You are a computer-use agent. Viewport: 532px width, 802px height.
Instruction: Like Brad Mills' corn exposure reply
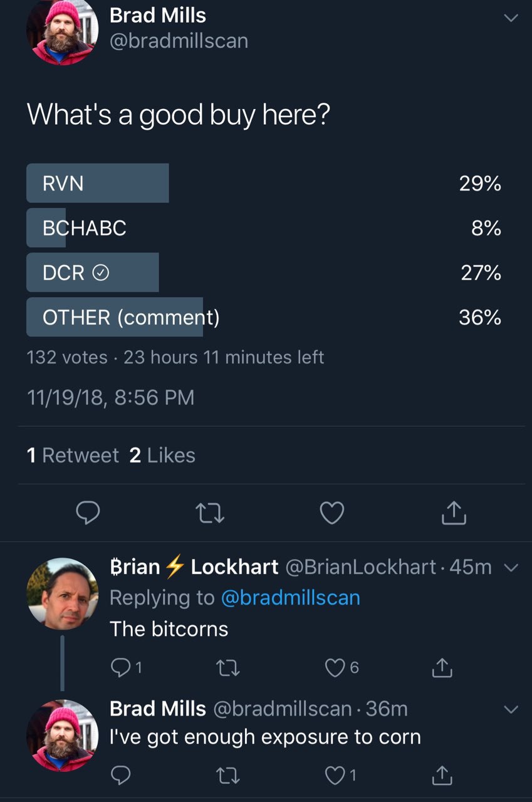[341, 776]
